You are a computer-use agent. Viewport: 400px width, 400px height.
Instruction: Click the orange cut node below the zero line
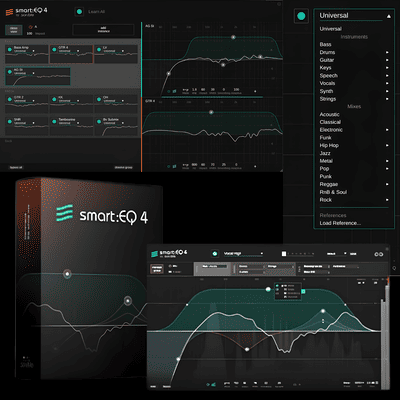click(x=247, y=349)
